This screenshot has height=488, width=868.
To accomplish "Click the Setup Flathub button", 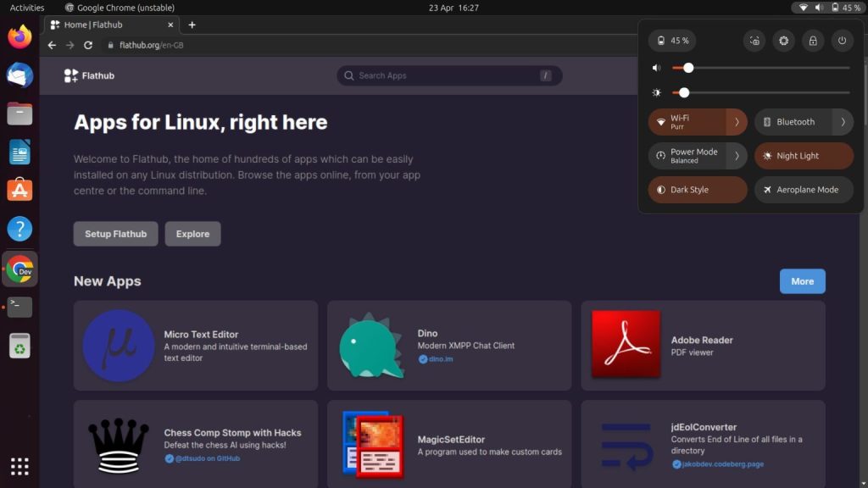I will point(115,234).
